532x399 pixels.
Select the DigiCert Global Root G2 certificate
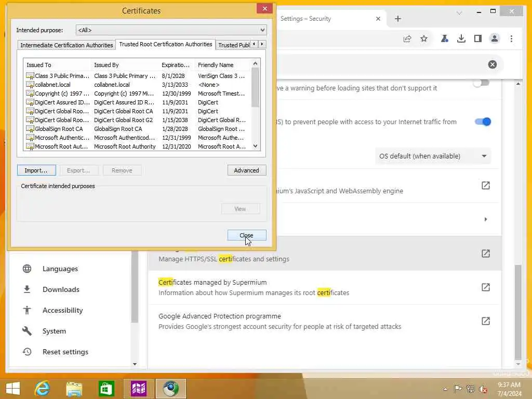137,120
